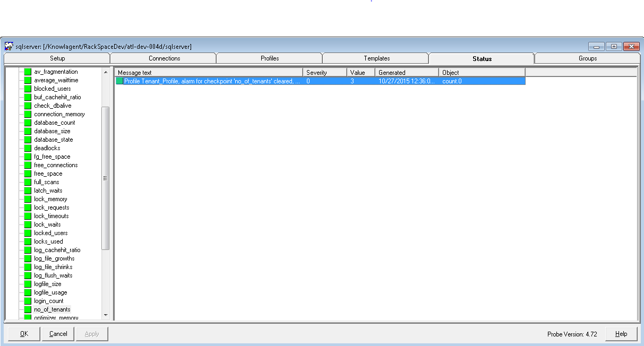Click the green status square beside lock_memory
This screenshot has height=346, width=644.
pos(28,199)
